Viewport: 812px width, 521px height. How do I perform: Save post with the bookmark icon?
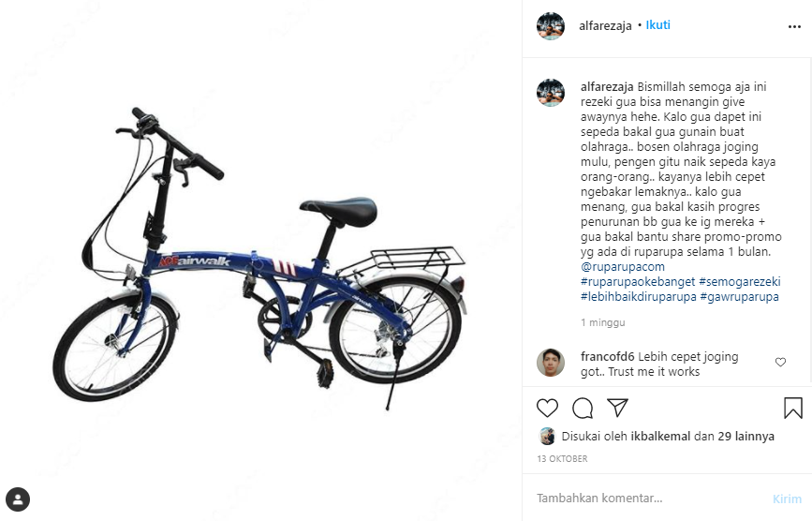[793, 409]
